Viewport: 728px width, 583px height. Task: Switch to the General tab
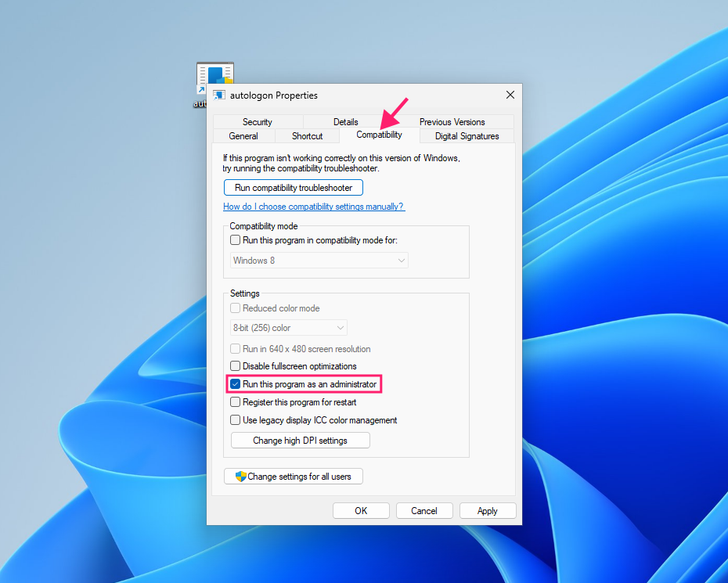(243, 136)
